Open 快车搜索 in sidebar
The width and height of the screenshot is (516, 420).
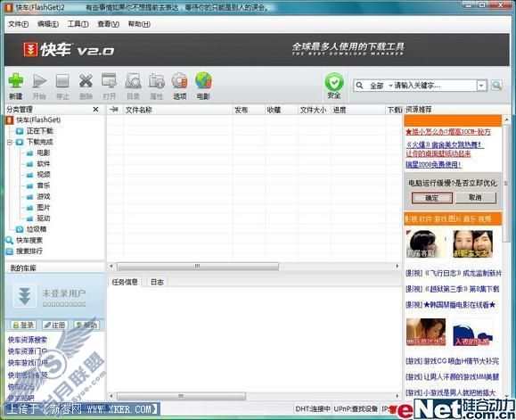click(x=29, y=240)
